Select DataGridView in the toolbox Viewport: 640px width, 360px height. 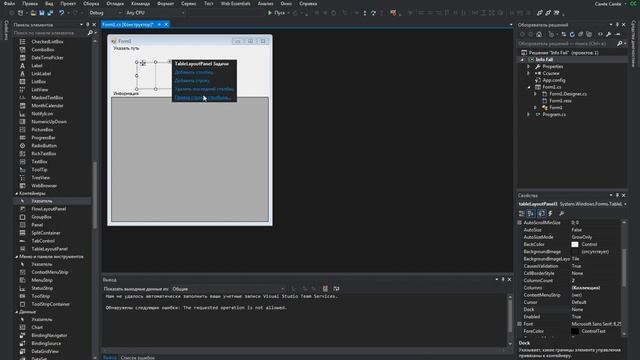pyautogui.click(x=45, y=351)
